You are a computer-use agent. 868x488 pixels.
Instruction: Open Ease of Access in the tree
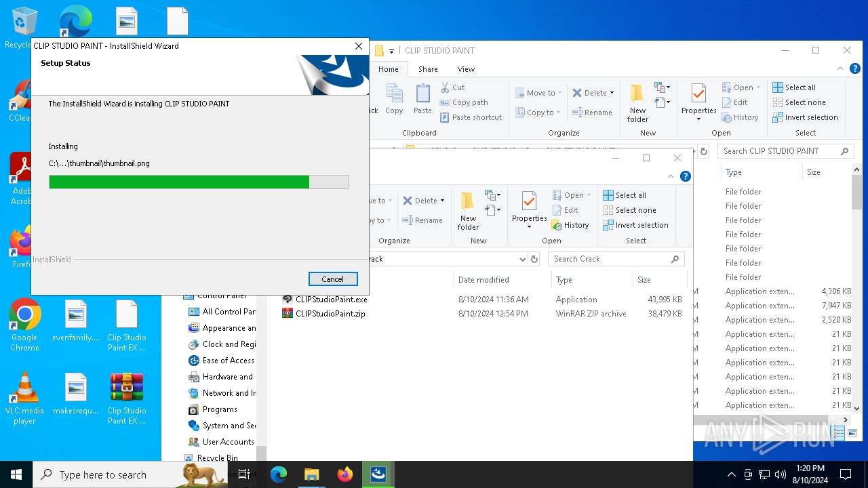coord(222,361)
